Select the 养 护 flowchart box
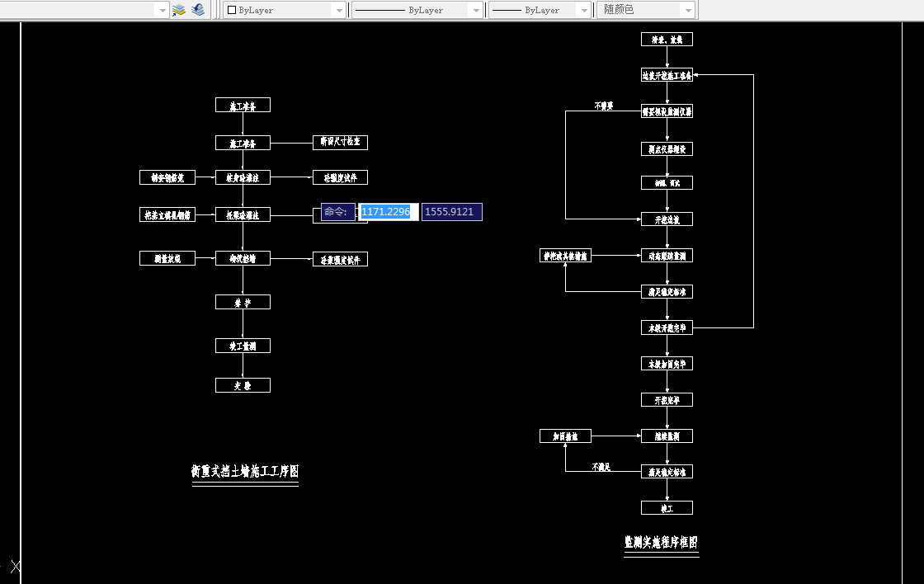This screenshot has height=584, width=924. [x=243, y=303]
